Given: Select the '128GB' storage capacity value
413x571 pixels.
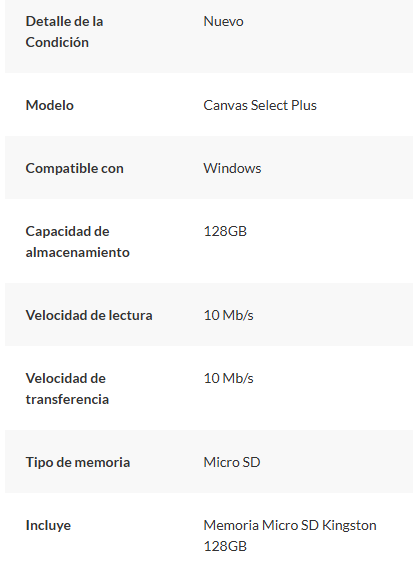Looking at the screenshot, I should click(225, 231).
